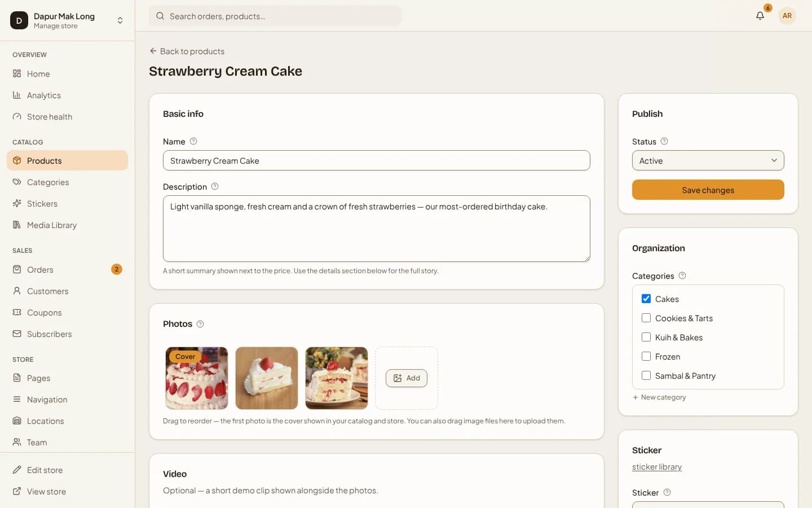Click the Search orders, products field
812x508 pixels.
(275, 16)
